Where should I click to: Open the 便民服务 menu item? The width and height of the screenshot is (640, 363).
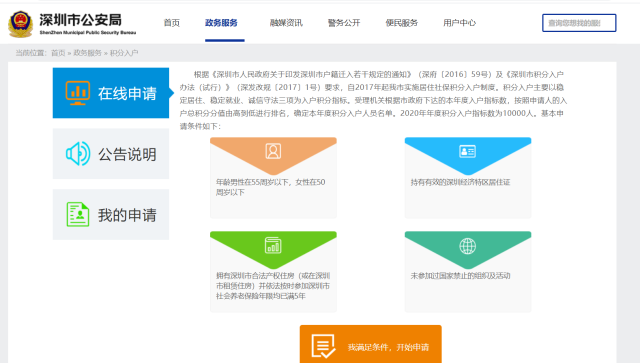(x=402, y=23)
